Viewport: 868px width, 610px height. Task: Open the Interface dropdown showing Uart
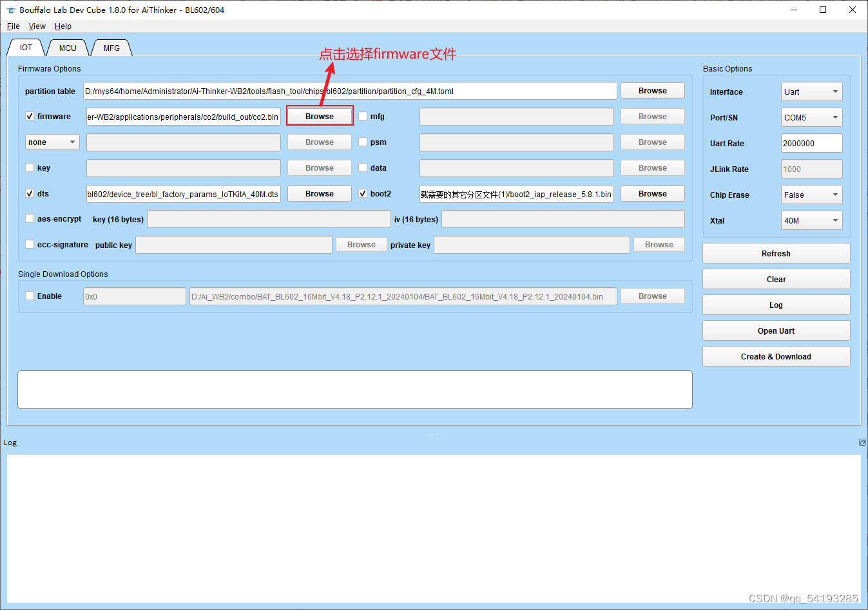pos(811,91)
